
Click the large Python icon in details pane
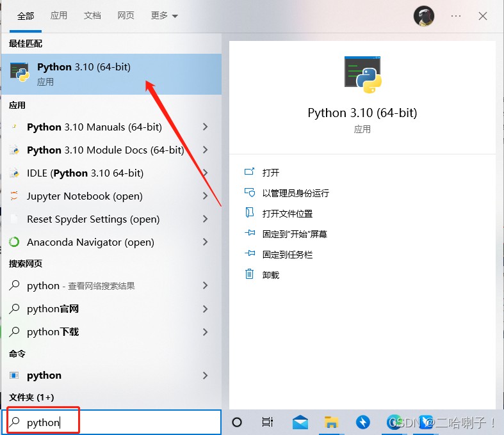point(362,74)
